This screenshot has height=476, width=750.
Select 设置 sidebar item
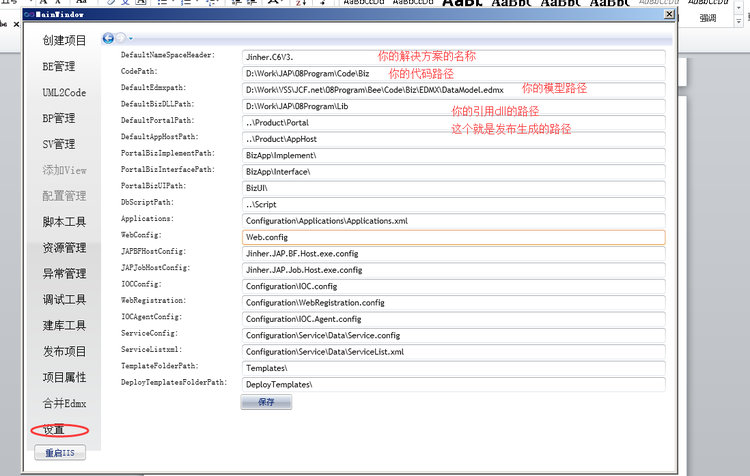(x=54, y=430)
